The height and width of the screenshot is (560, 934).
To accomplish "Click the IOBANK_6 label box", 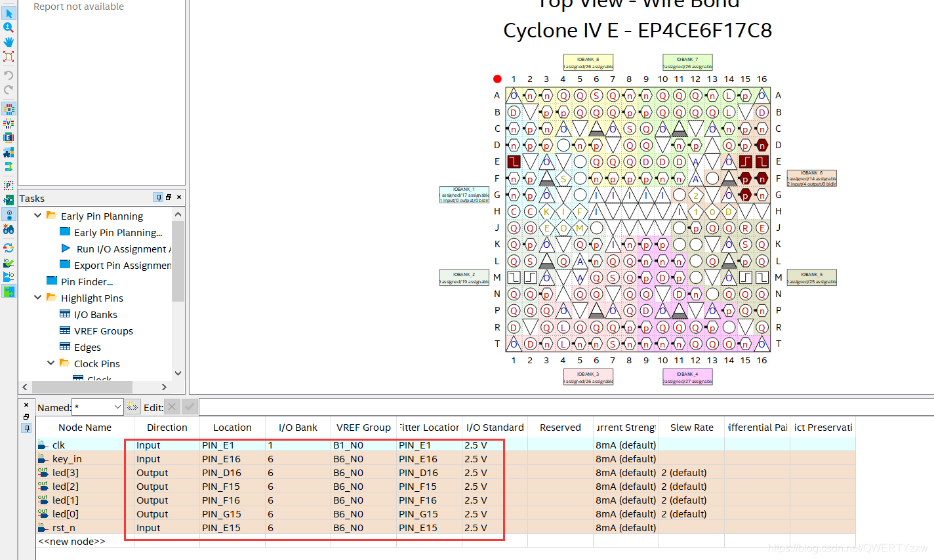I will [x=812, y=178].
